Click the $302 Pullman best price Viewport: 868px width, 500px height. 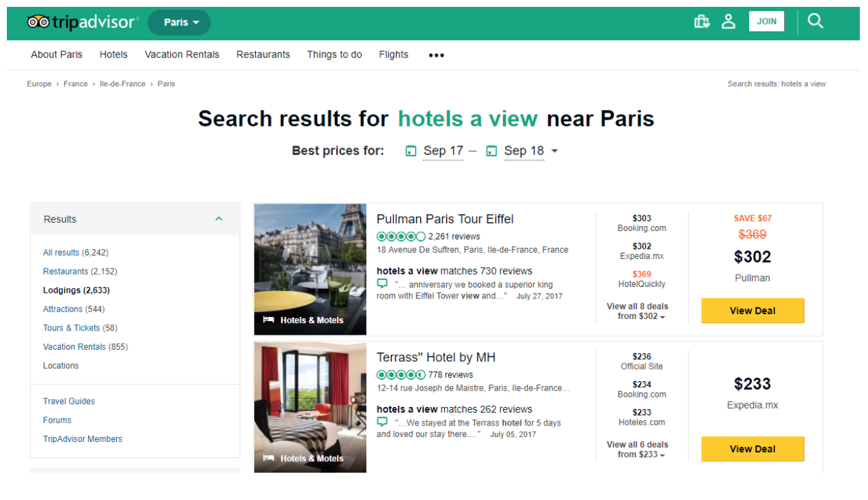752,257
